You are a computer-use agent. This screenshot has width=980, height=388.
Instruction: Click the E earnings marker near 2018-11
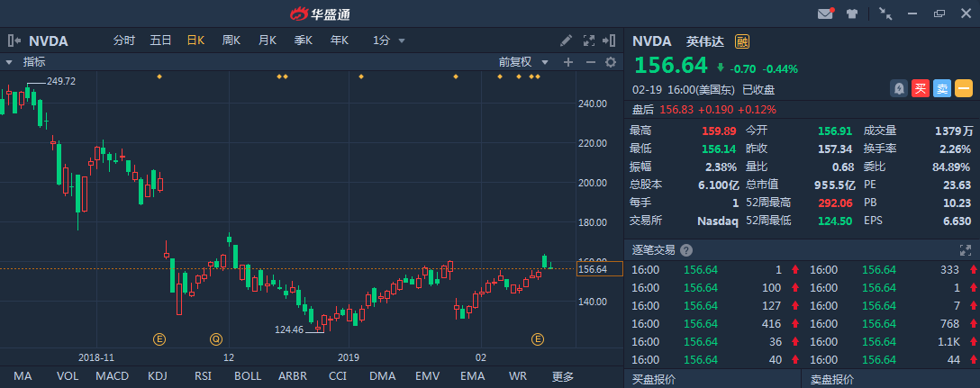159,339
